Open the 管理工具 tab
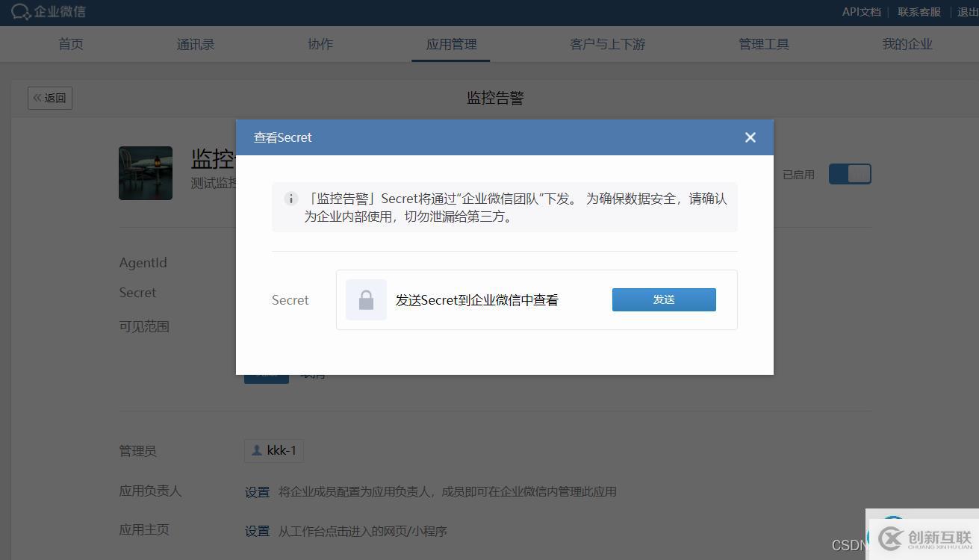This screenshot has height=560, width=979. [763, 44]
